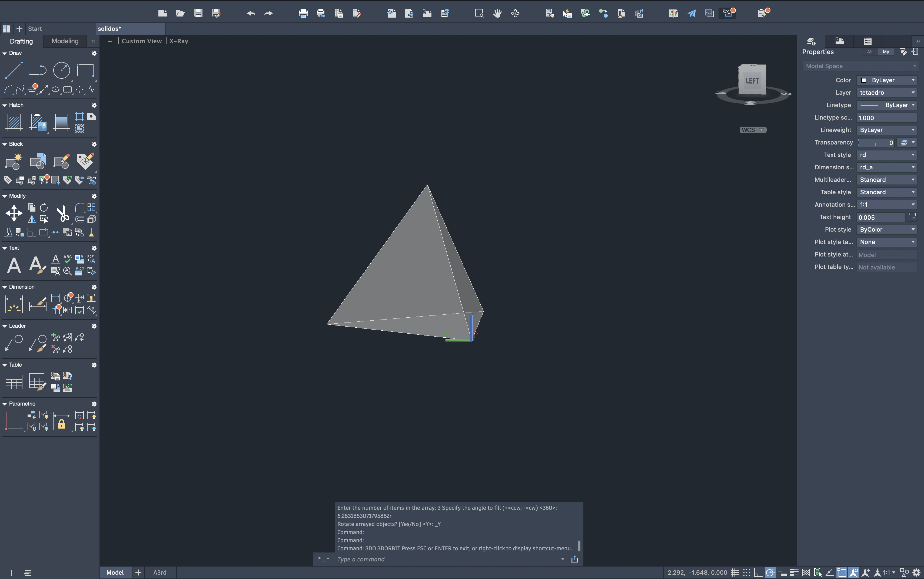
Task: Open the Layer dropdown showing tetaedro
Action: (886, 93)
